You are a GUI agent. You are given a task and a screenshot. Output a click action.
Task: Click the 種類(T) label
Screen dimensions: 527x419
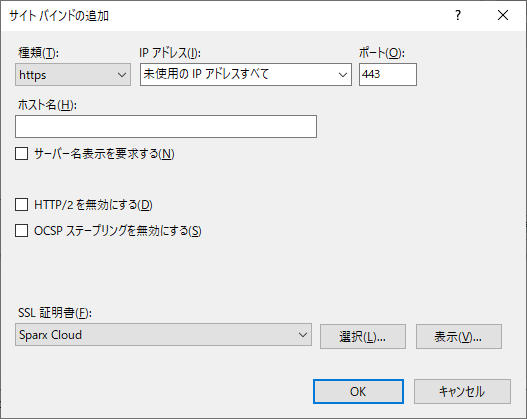(39, 53)
